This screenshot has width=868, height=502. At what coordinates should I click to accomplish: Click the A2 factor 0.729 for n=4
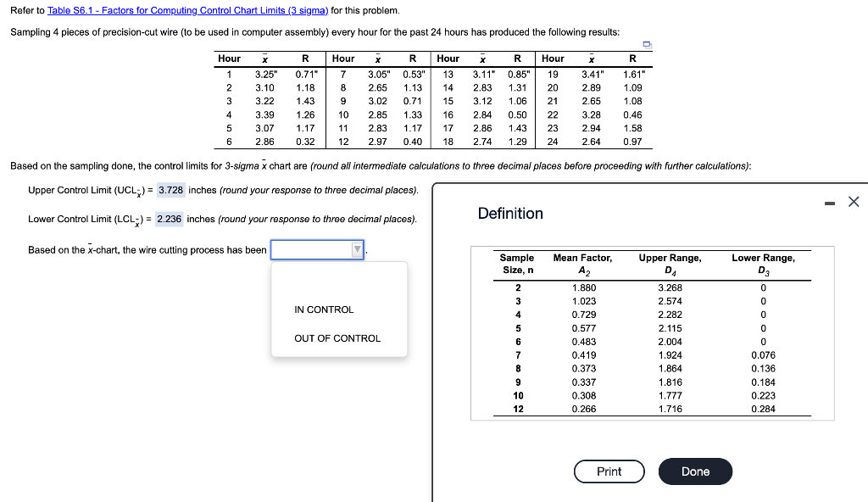tap(584, 315)
